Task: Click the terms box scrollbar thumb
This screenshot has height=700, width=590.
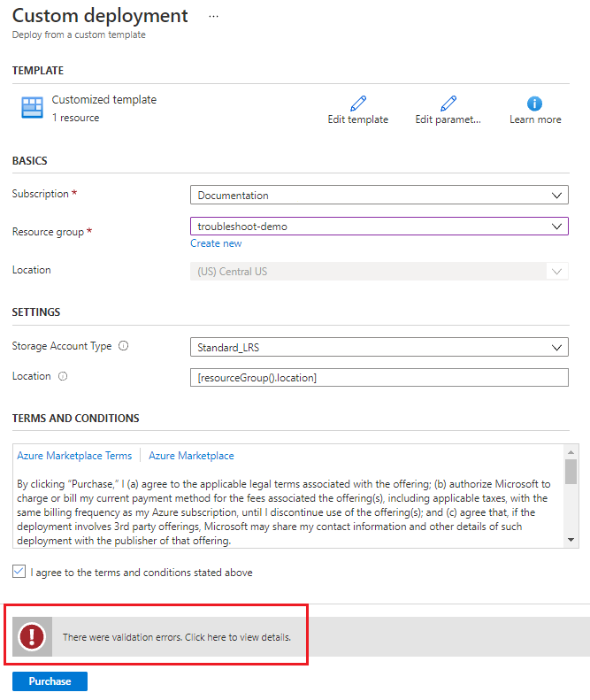Action: (x=571, y=472)
